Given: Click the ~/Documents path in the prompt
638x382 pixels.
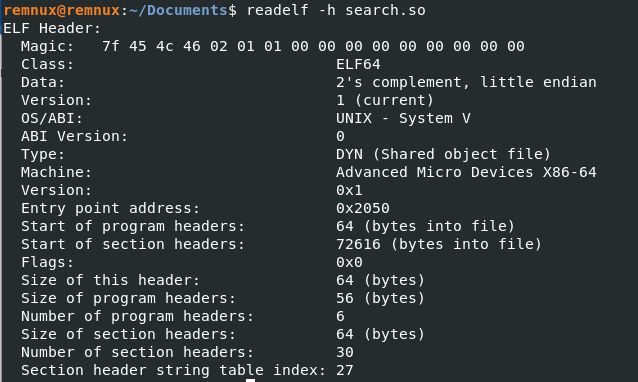Looking at the screenshot, I should click(179, 10).
